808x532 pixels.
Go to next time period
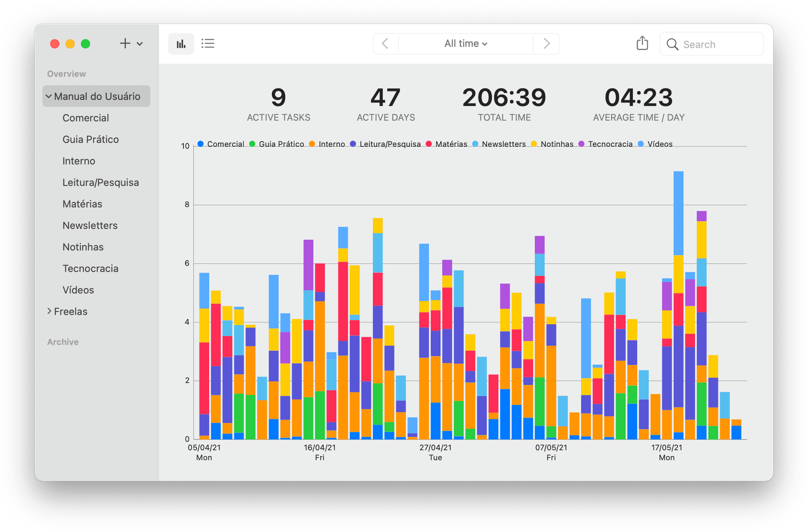coord(546,44)
